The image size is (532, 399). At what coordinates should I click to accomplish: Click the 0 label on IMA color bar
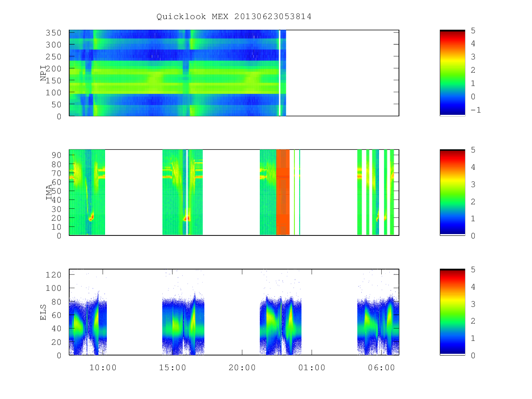pos(473,236)
